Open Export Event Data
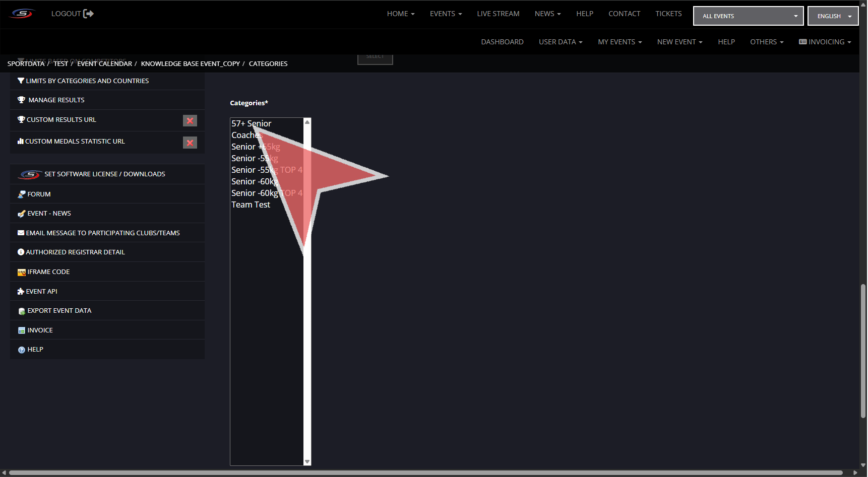 (x=59, y=311)
